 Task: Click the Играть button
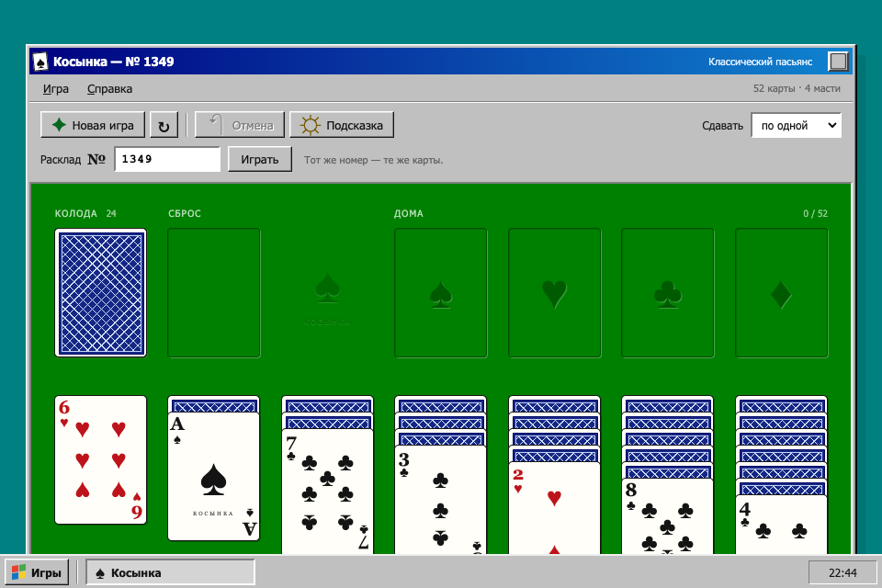[260, 159]
